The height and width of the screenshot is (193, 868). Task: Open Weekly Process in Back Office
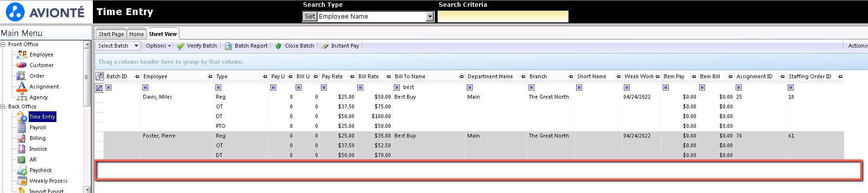(x=49, y=181)
